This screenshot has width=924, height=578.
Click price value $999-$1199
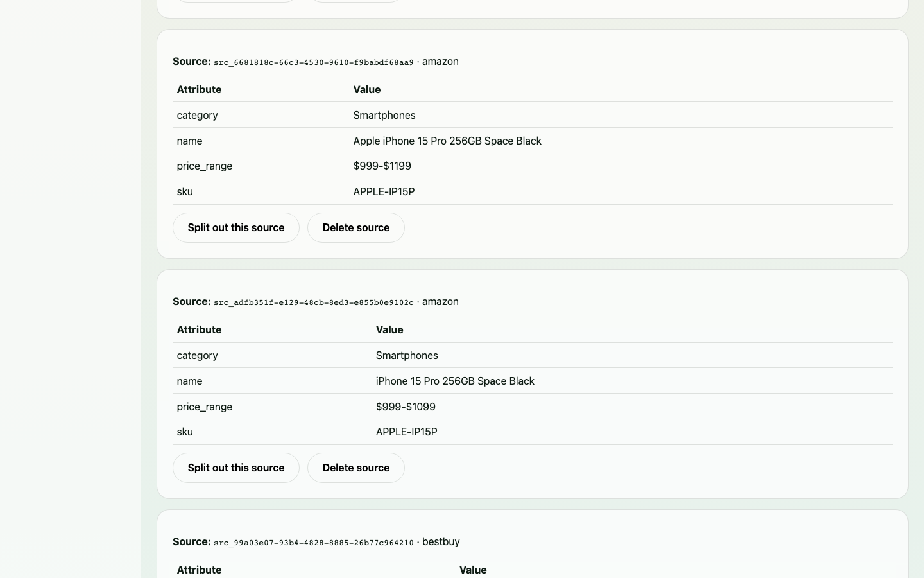(x=382, y=166)
